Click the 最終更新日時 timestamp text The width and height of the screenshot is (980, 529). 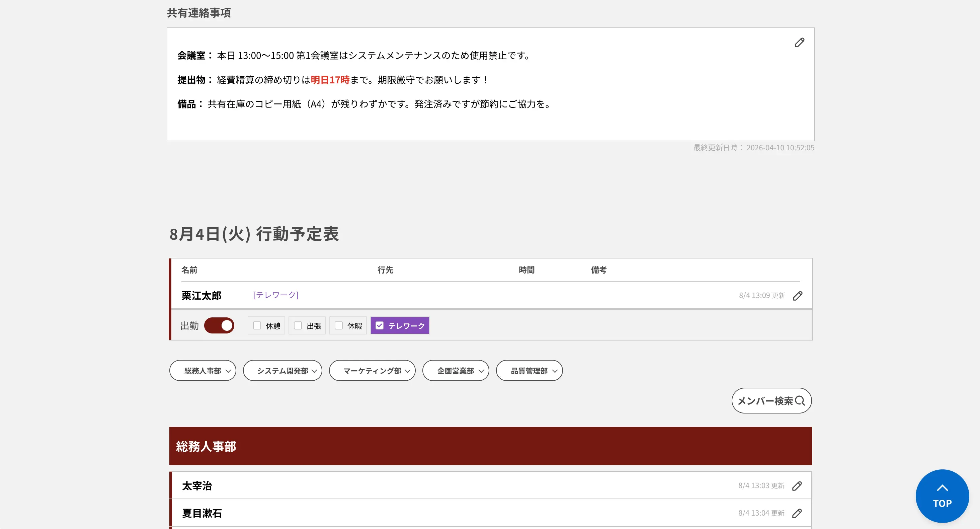tap(754, 148)
